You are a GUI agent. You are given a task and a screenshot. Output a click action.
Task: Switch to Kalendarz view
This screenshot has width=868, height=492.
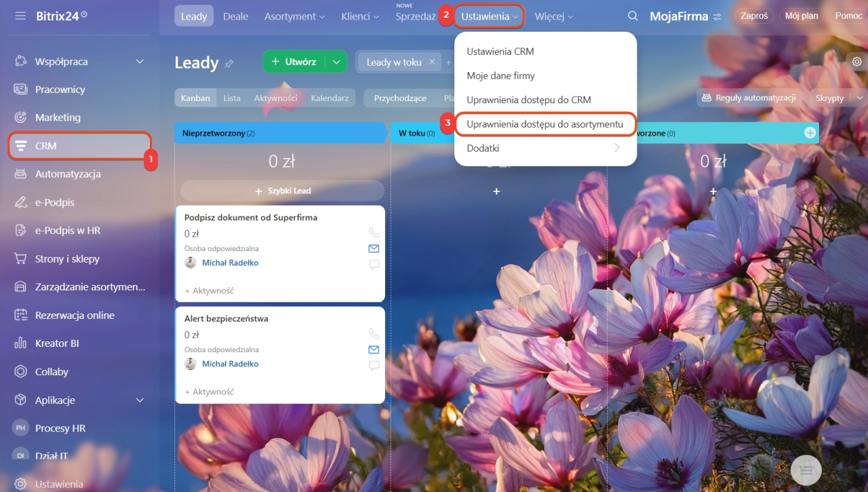click(330, 98)
